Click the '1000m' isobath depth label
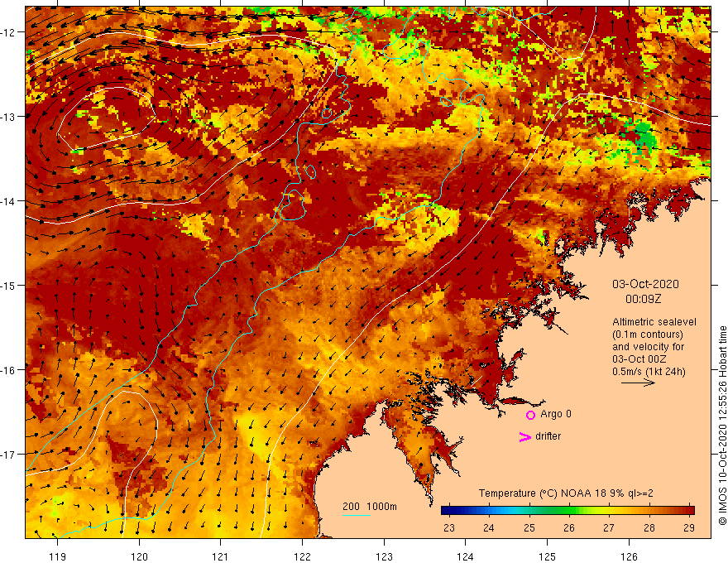The height and width of the screenshot is (563, 728). 382,507
